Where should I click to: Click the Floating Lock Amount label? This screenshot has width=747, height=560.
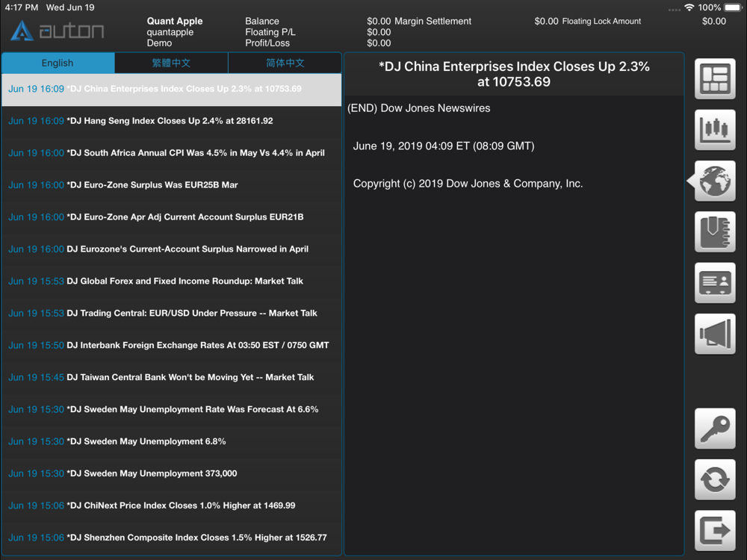(601, 21)
